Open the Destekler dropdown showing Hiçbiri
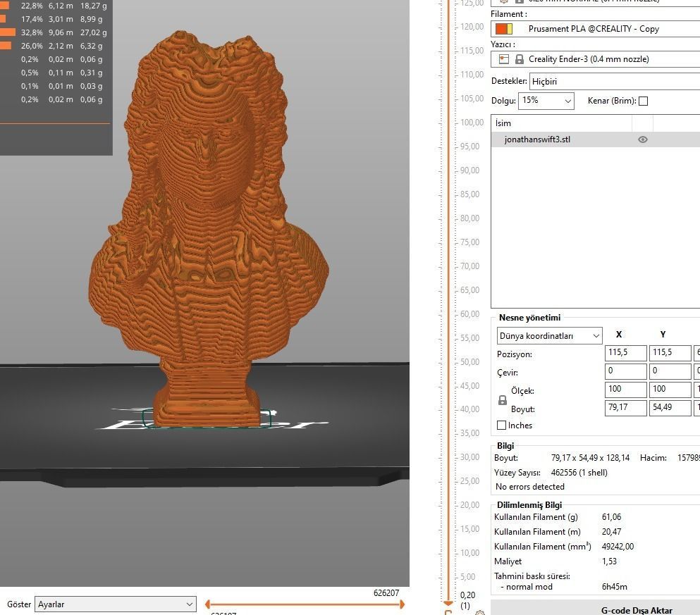The image size is (700, 615). pos(615,81)
